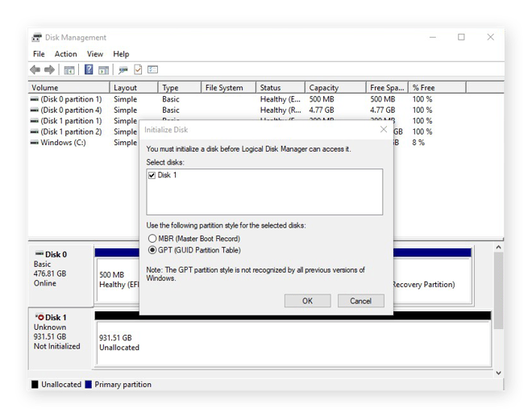Click the lower pane vertical scrollbar thumb
This screenshot has width=532, height=417.
point(498,290)
